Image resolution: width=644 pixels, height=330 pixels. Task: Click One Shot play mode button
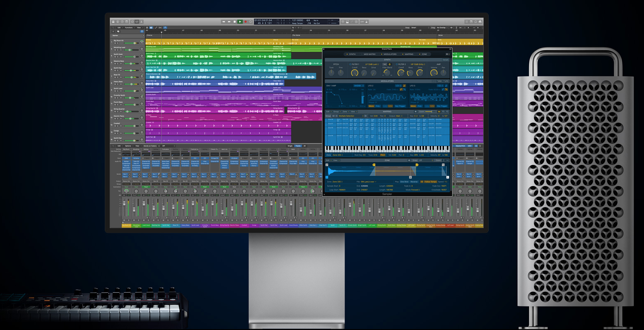404,182
